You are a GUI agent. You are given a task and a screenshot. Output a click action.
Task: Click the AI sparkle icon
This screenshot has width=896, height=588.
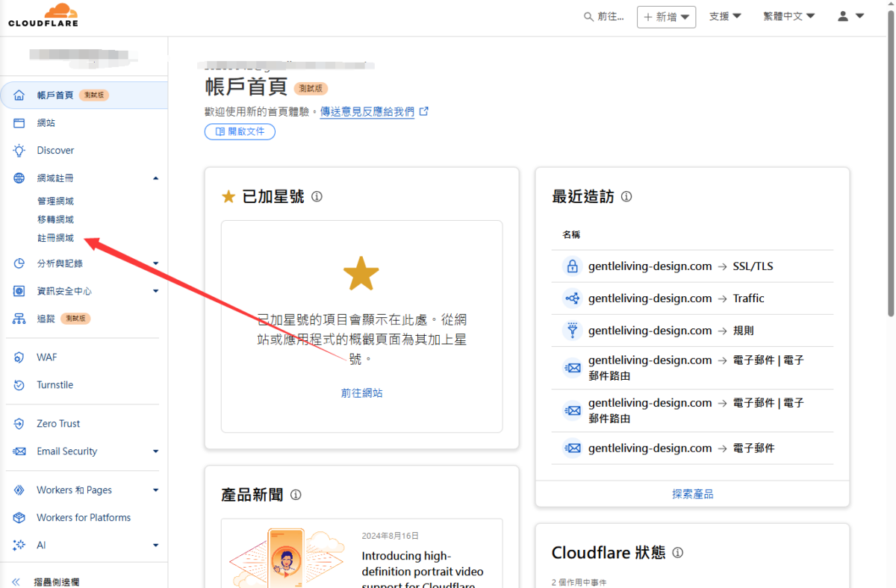pyautogui.click(x=19, y=545)
